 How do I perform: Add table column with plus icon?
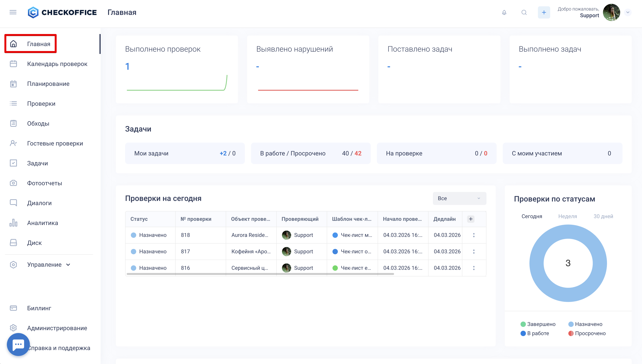(x=470, y=219)
